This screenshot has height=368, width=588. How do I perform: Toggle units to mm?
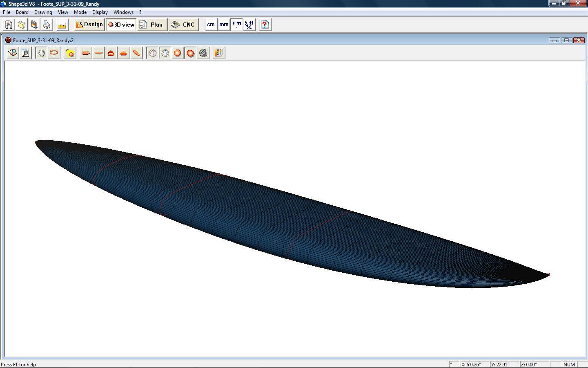[x=224, y=25]
